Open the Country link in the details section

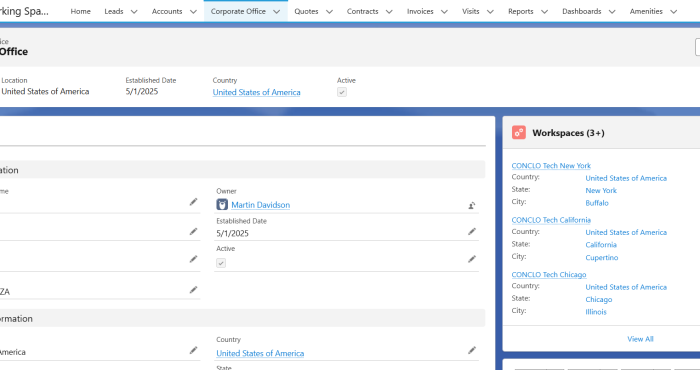pyautogui.click(x=260, y=353)
